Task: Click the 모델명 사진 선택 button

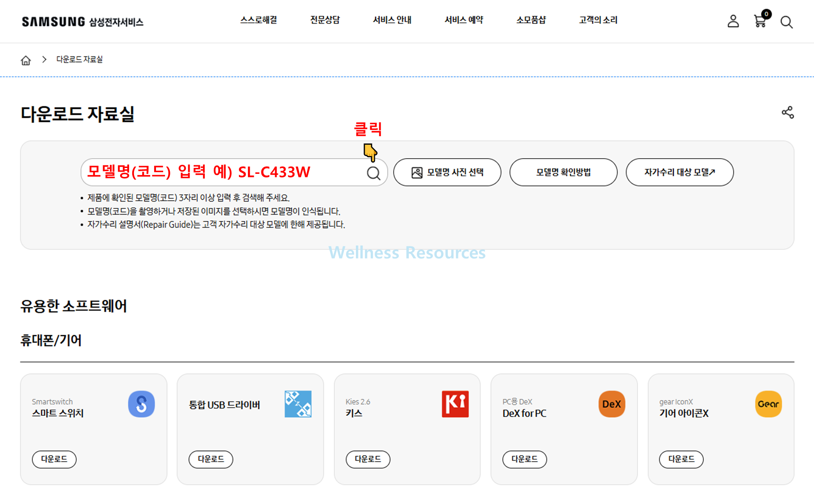Action: (447, 172)
